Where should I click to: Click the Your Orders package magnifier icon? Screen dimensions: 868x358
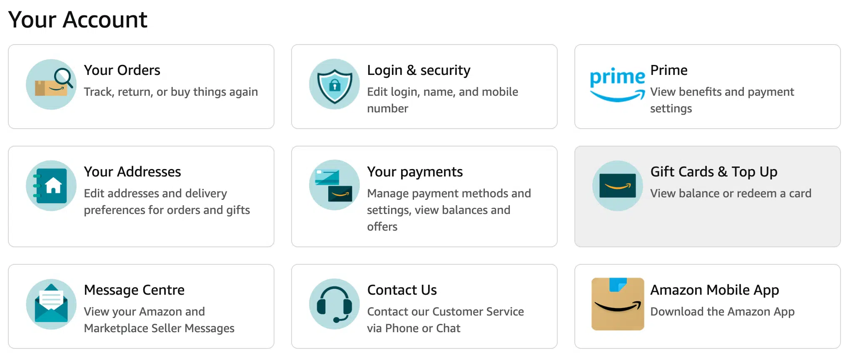click(51, 85)
